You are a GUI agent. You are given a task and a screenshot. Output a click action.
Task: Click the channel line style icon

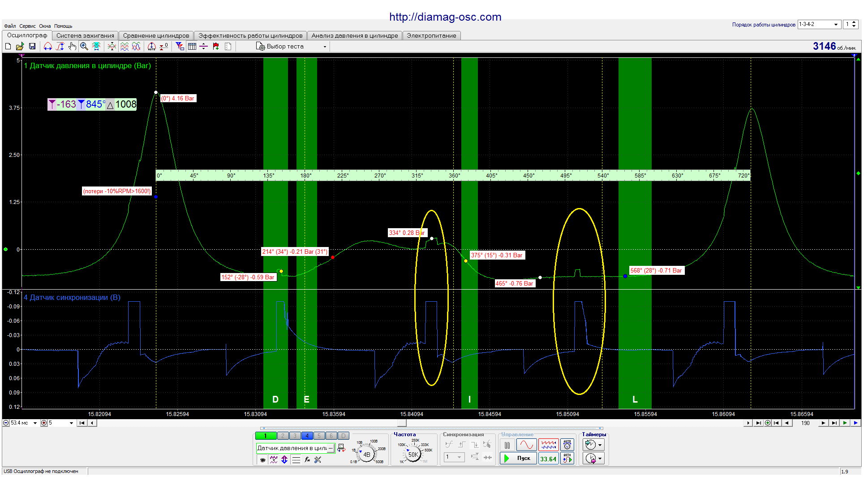296,460
